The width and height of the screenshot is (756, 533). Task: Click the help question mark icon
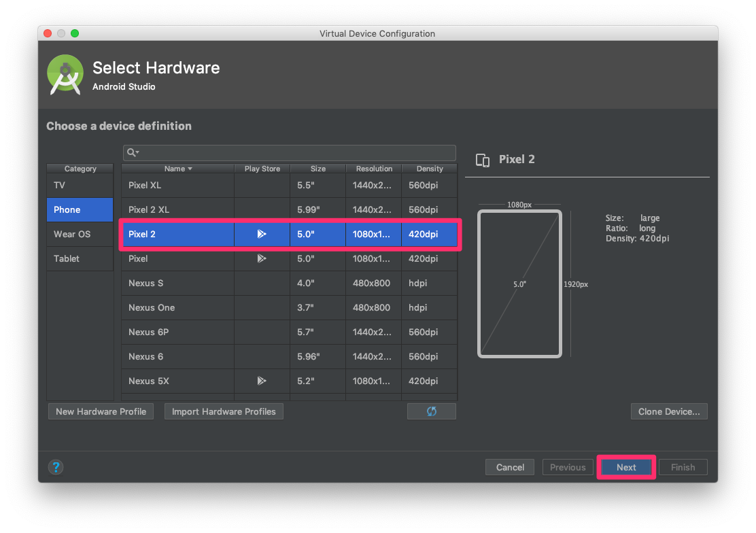pos(56,467)
